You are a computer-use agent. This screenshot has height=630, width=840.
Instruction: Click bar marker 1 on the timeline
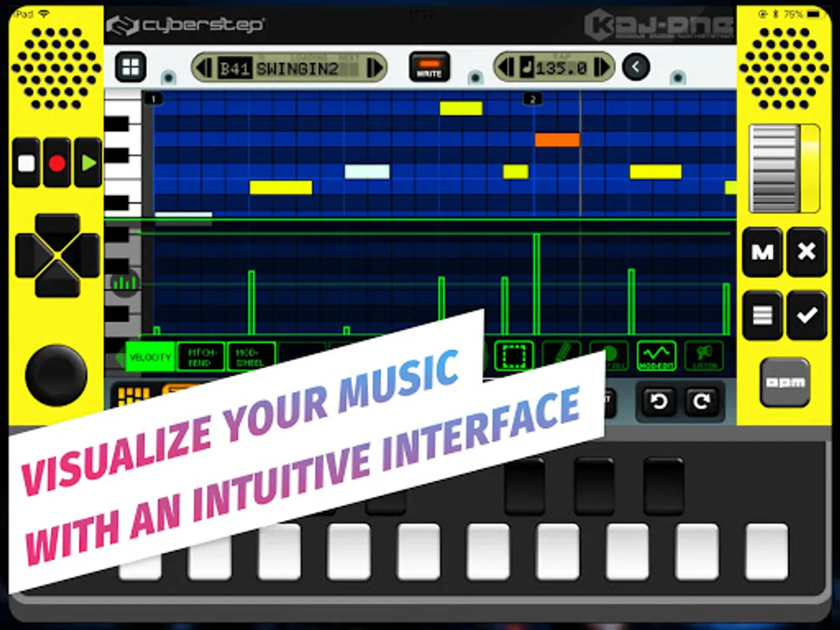coord(154,99)
